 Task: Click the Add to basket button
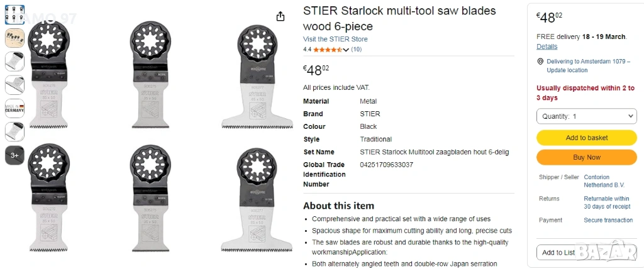coord(586,138)
